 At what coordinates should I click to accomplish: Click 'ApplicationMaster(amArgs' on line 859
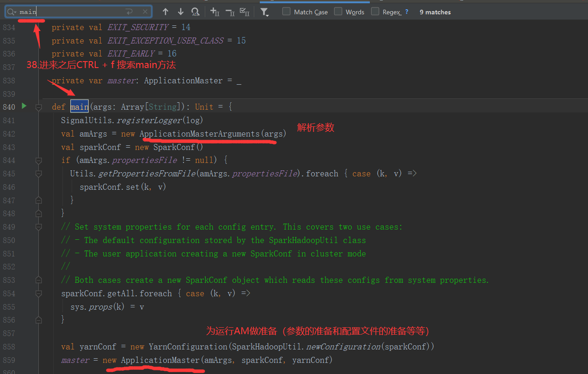point(177,360)
